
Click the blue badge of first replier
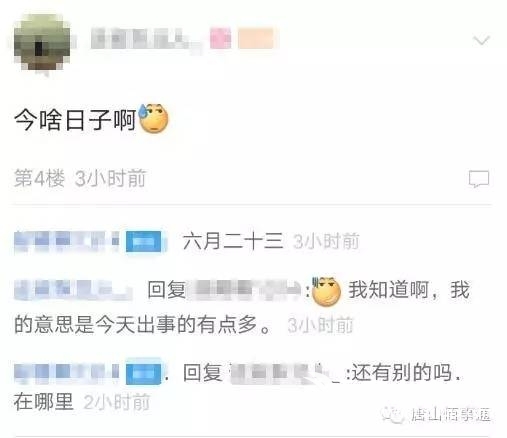(x=144, y=241)
